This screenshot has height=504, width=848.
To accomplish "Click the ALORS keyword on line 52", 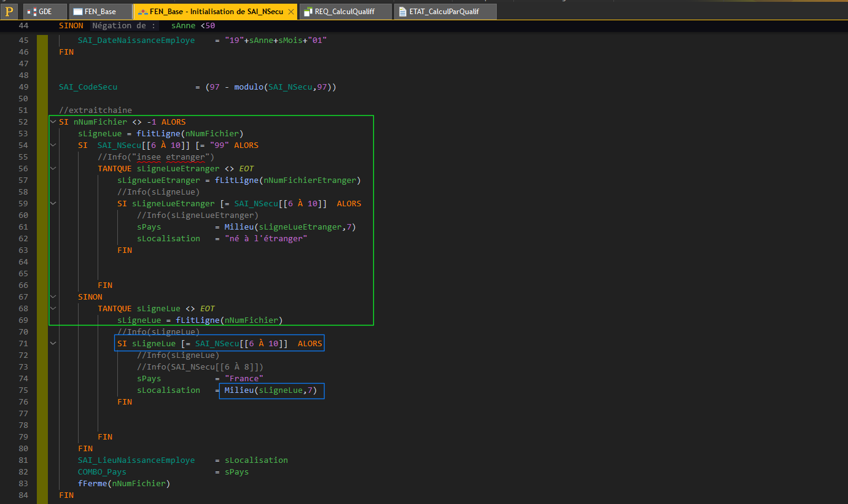I will [173, 122].
